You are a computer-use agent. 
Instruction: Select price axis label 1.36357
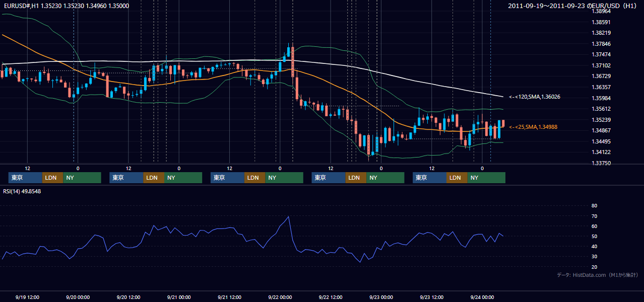point(602,87)
